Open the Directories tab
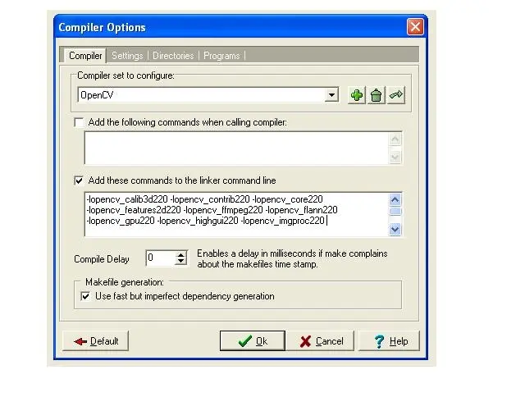 click(173, 56)
